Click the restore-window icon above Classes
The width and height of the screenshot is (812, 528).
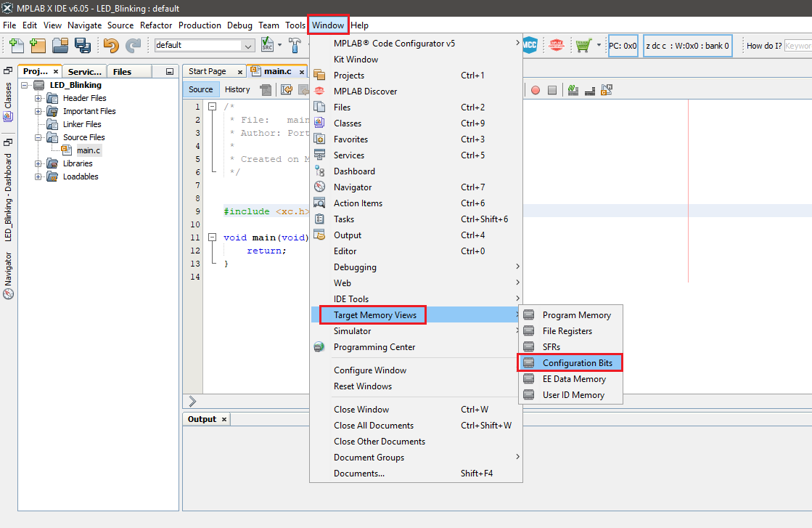pyautogui.click(x=8, y=70)
